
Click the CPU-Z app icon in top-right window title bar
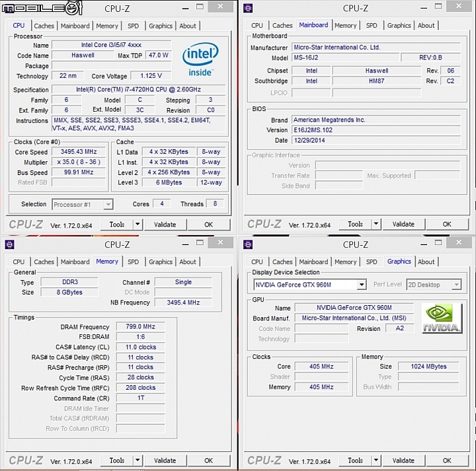tap(248, 8)
